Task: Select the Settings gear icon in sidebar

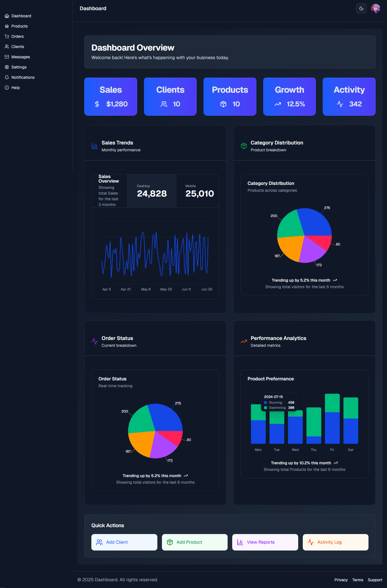Action: [7, 67]
